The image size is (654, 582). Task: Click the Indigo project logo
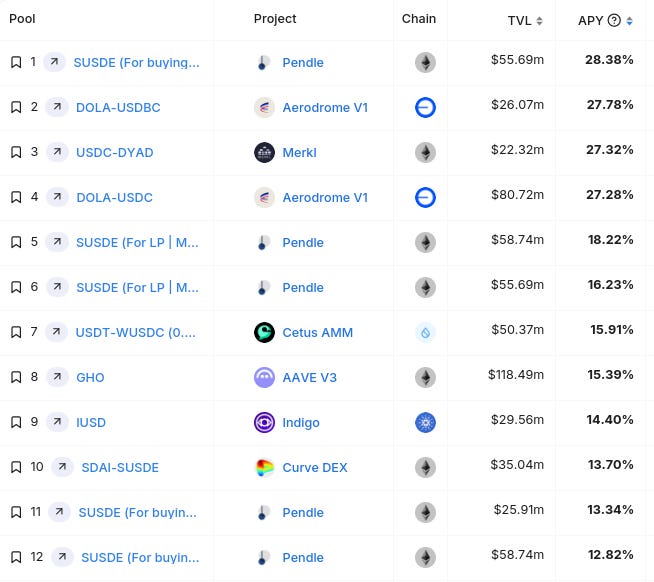264,422
